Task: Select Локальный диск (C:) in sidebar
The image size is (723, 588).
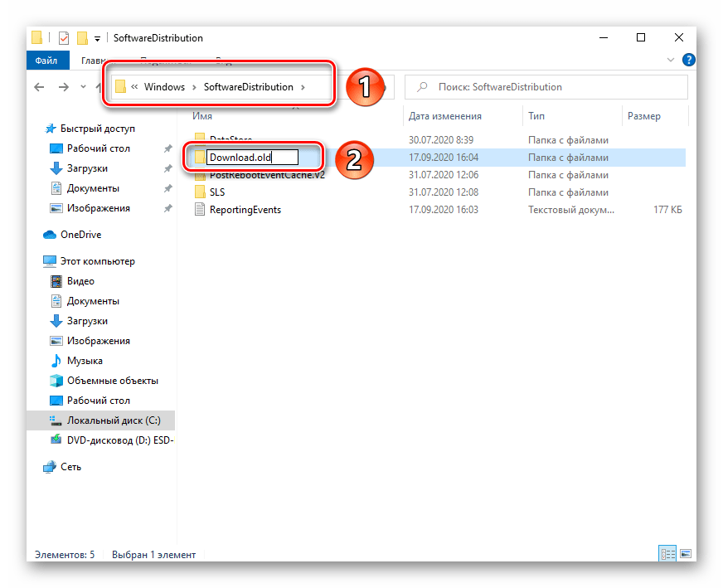Action: click(114, 420)
